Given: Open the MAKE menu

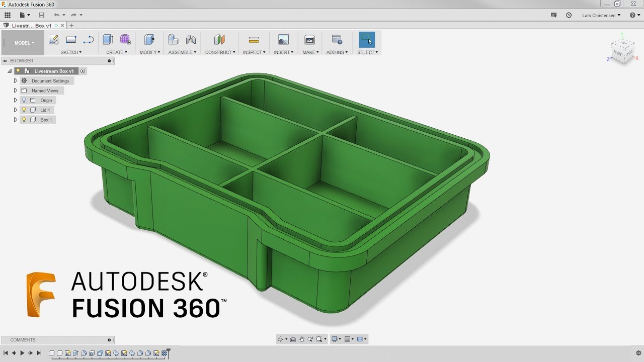Looking at the screenshot, I should point(310,52).
